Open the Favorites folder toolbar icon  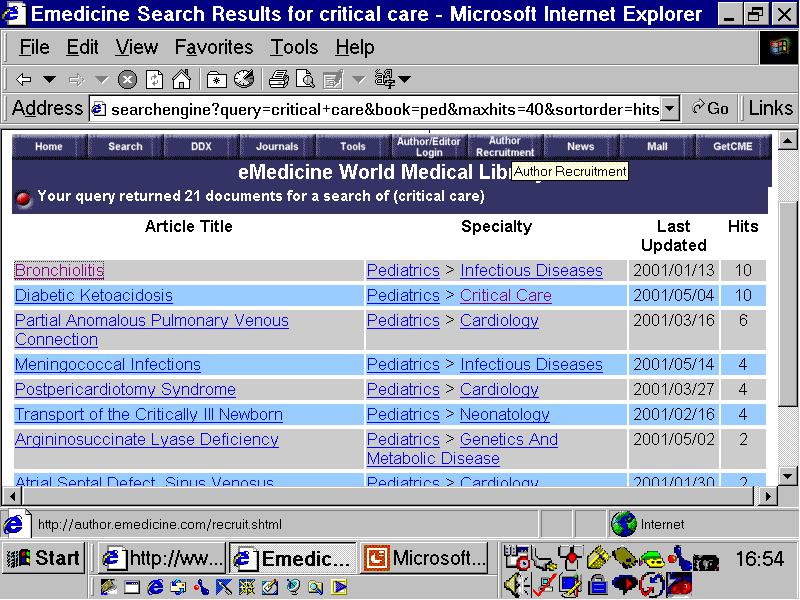[217, 80]
